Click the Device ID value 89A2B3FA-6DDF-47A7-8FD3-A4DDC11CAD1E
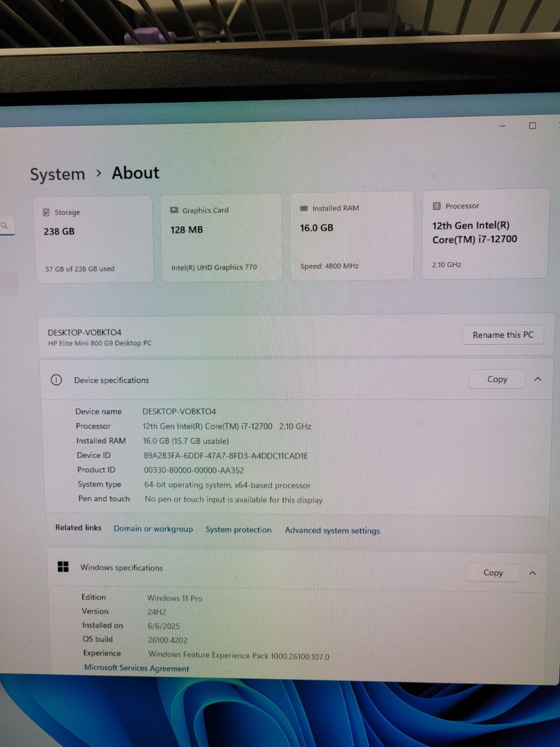This screenshot has height=747, width=560. (225, 456)
